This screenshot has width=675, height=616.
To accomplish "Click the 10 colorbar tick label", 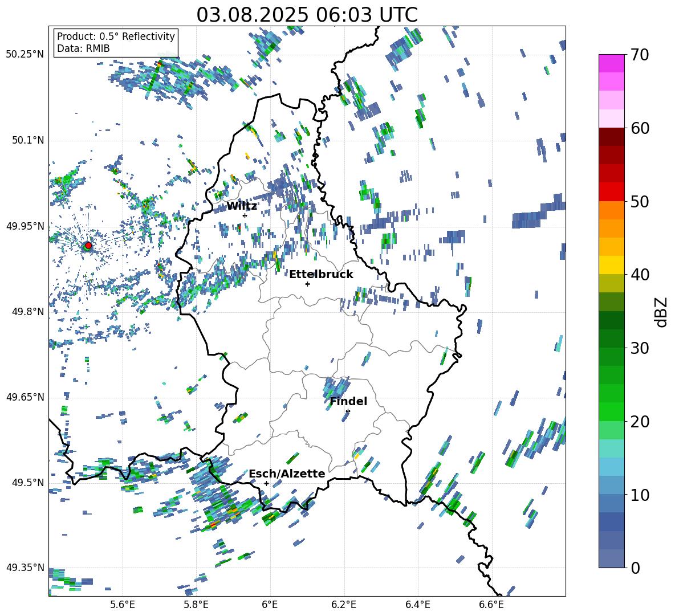I will pos(640,495).
